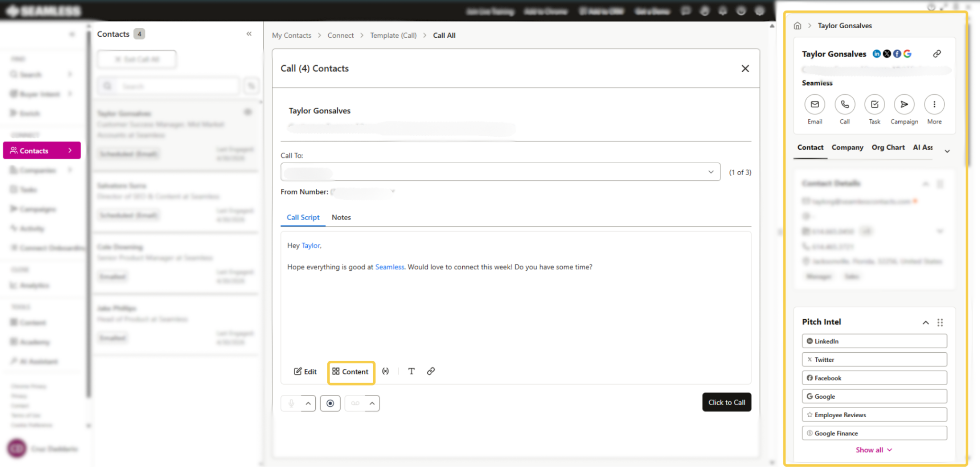Switch to the Call Script tab
This screenshot has height=467, width=980.
click(303, 217)
